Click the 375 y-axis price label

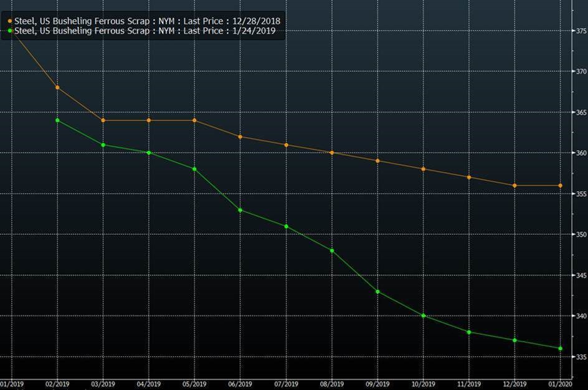(x=581, y=31)
